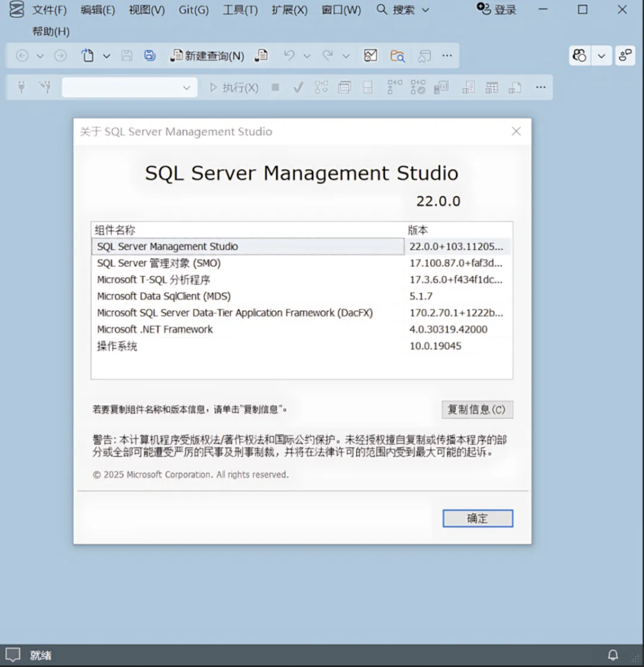Click the navigate backward arrow icon
Viewport: 644px width, 667px height.
click(x=22, y=55)
